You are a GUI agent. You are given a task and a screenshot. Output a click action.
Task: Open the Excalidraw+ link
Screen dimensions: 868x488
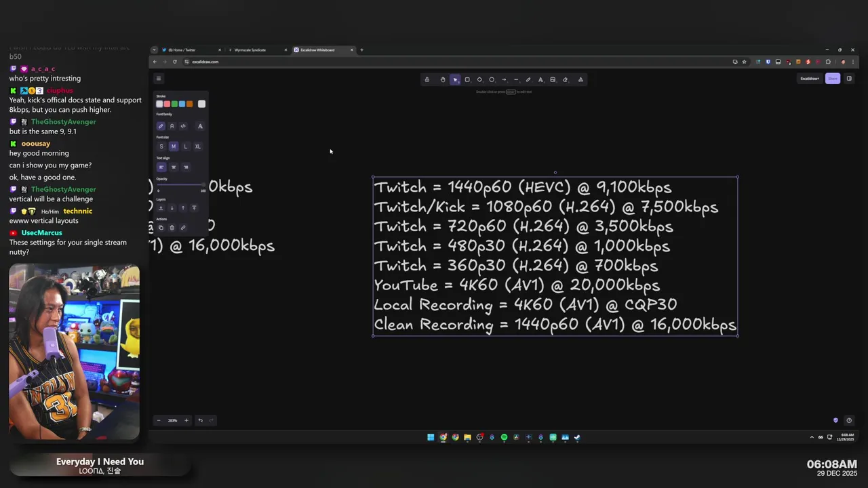(810, 79)
